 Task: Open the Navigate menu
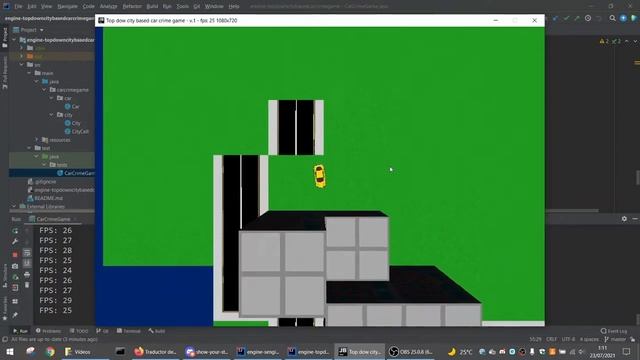pyautogui.click(x=67, y=7)
